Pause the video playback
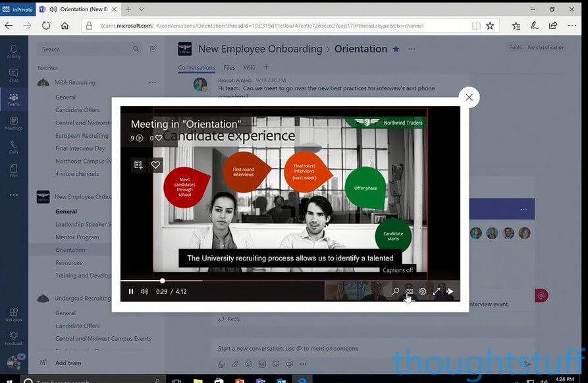 point(131,291)
